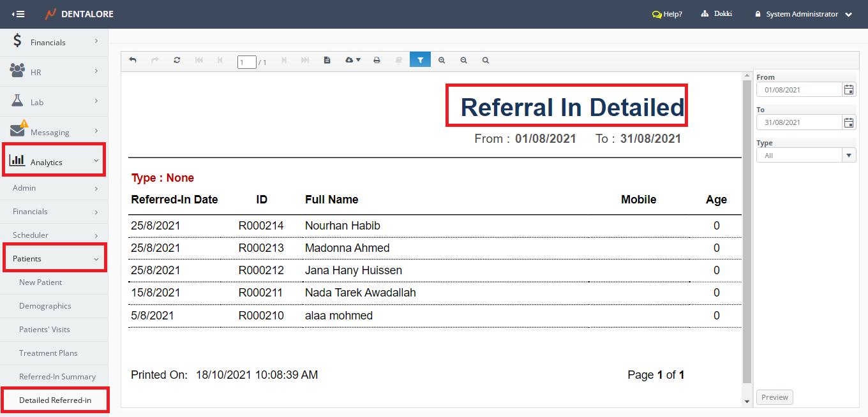Toggle the filter parameters panel icon
The image size is (868, 417).
tap(420, 60)
